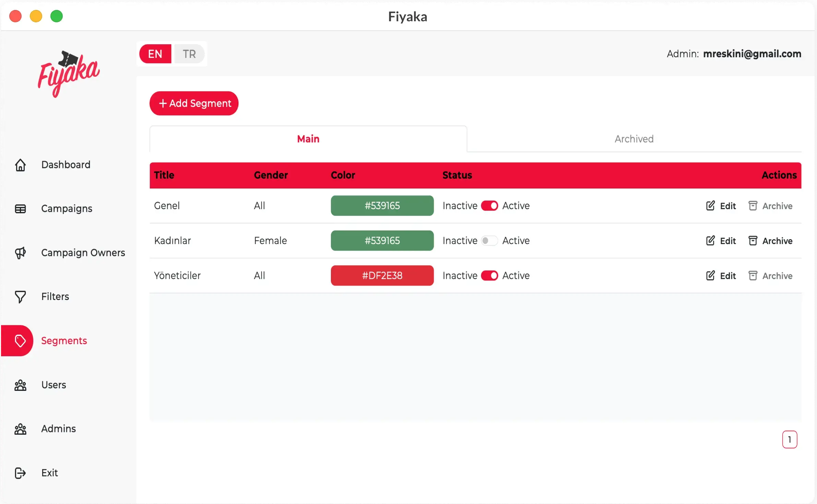Image resolution: width=817 pixels, height=504 pixels.
Task: Click the Campaign Owners megaphone icon
Action: [x=20, y=253]
